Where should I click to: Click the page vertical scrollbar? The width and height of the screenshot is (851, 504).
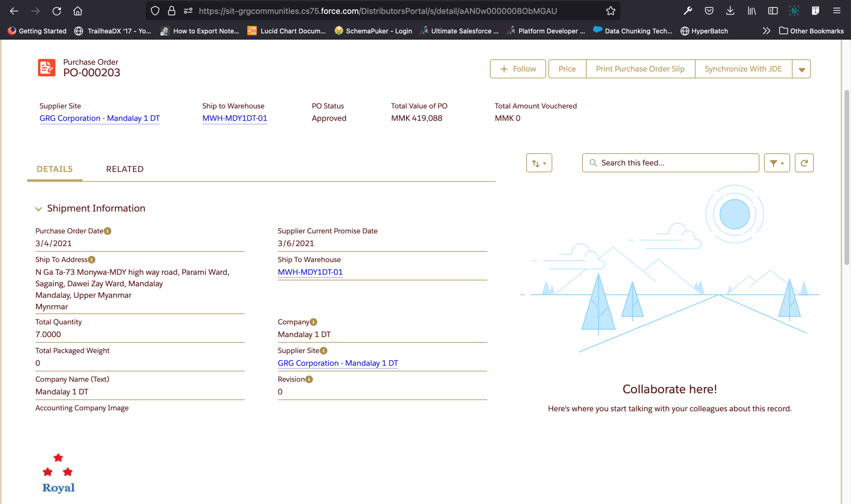[x=847, y=177]
